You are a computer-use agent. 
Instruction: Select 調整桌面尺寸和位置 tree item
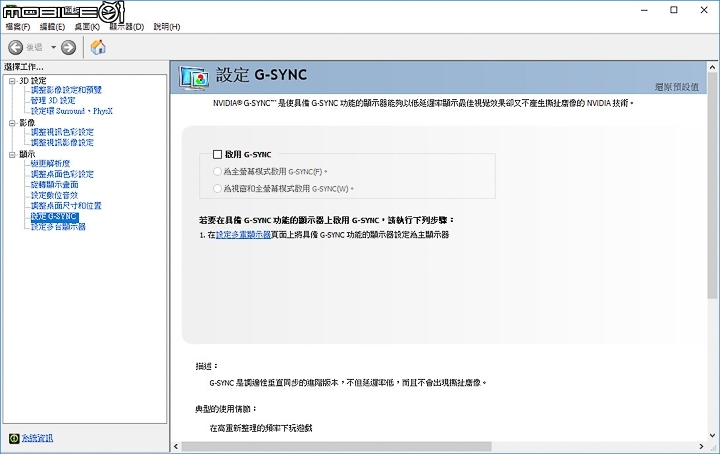66,206
